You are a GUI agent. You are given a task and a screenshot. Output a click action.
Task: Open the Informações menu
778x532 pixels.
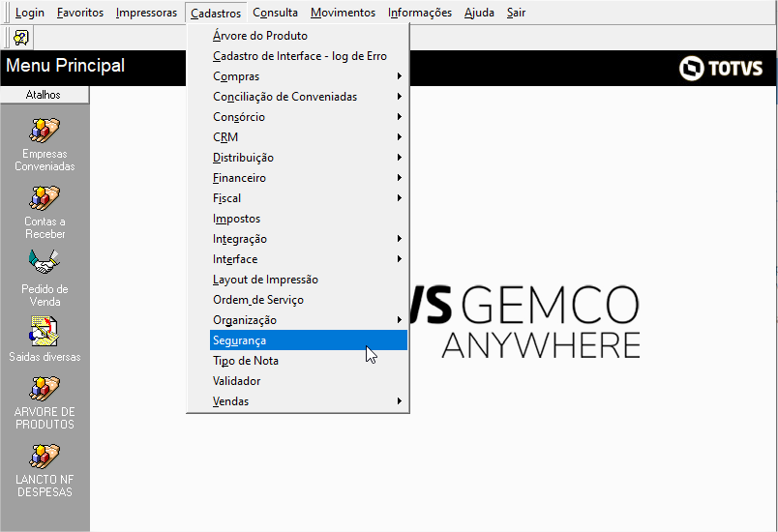(x=420, y=13)
